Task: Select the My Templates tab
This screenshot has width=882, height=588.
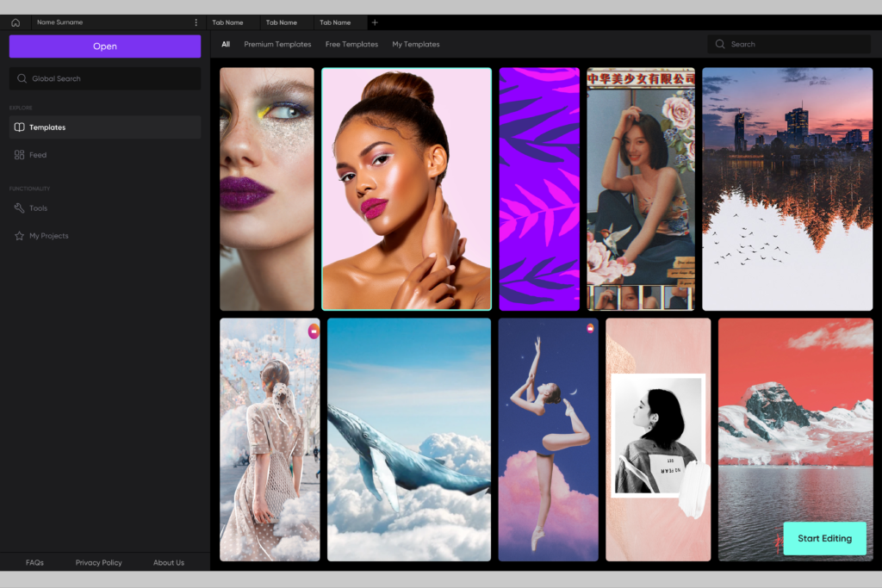Action: click(416, 44)
